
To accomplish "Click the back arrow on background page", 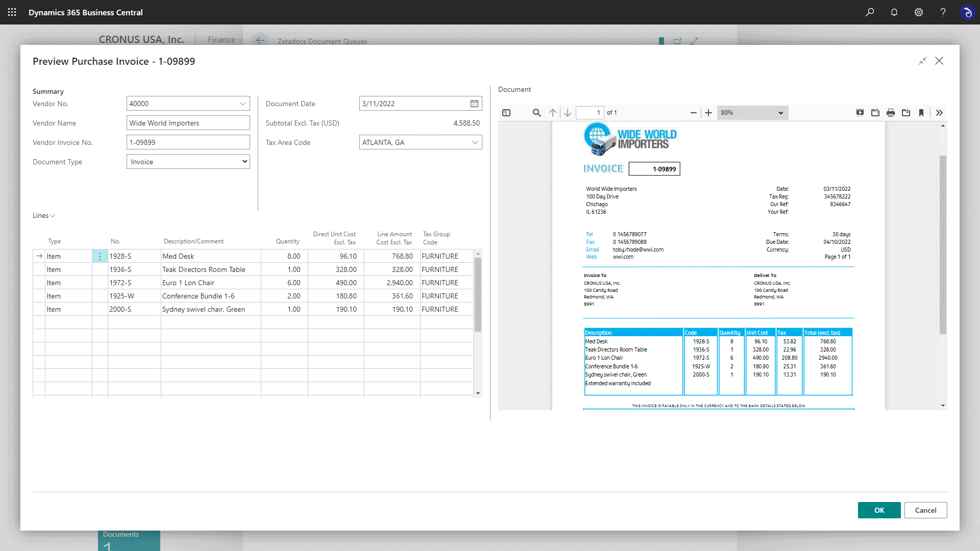I will 260,40.
